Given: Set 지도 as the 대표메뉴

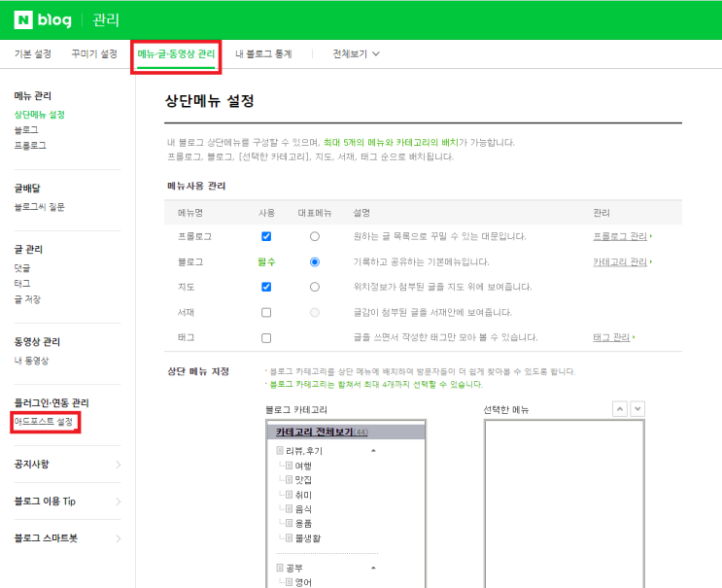Looking at the screenshot, I should pos(315,288).
